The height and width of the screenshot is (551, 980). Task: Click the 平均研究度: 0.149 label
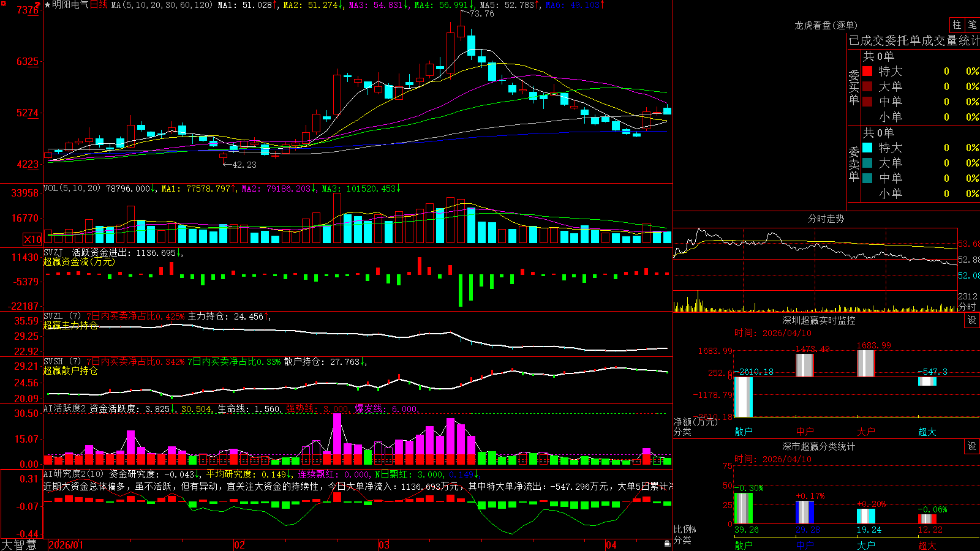pos(246,474)
